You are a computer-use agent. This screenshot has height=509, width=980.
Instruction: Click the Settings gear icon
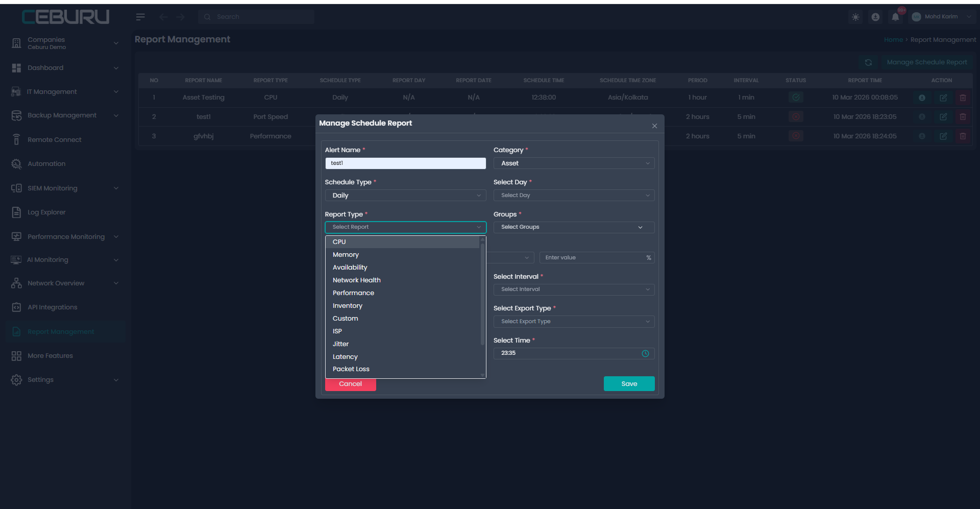click(x=16, y=380)
